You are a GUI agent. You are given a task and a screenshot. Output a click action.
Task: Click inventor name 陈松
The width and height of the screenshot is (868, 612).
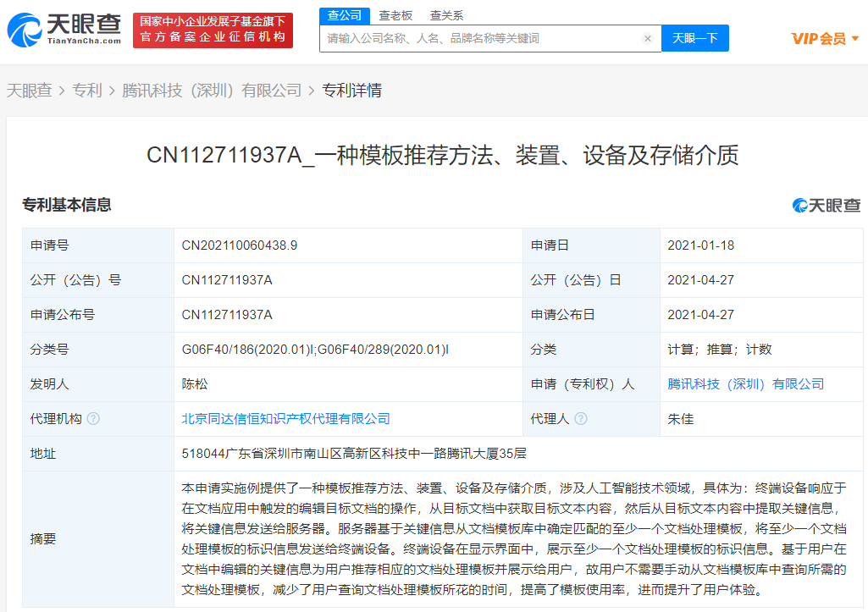[x=195, y=384]
